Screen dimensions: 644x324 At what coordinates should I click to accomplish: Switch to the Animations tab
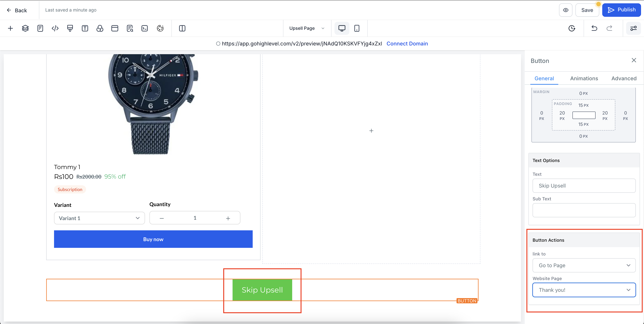[584, 78]
